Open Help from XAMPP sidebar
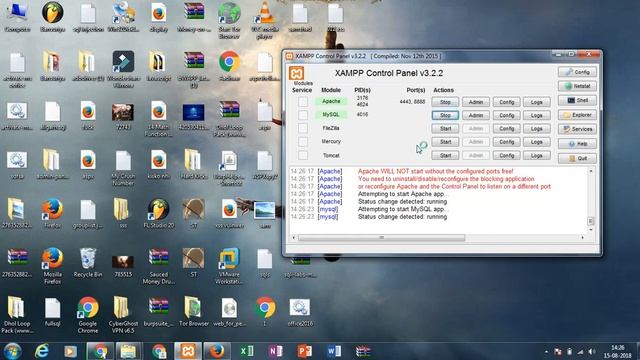Viewport: 640px width, 360px height. (x=577, y=144)
